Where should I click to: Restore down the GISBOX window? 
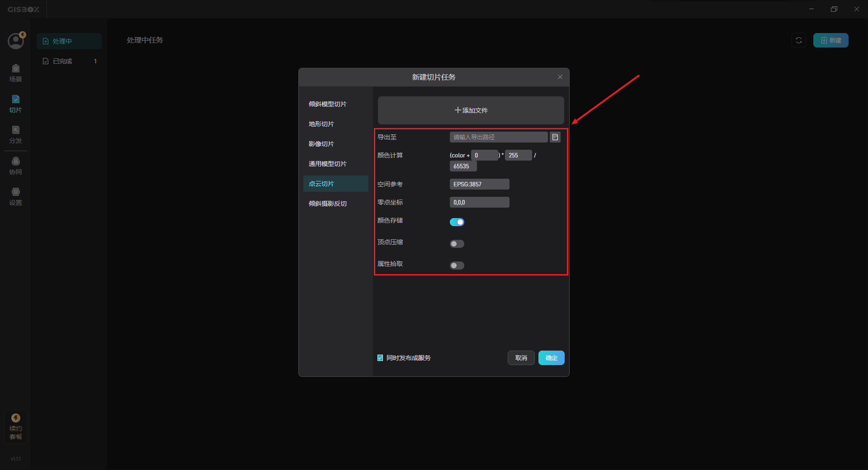[x=834, y=9]
